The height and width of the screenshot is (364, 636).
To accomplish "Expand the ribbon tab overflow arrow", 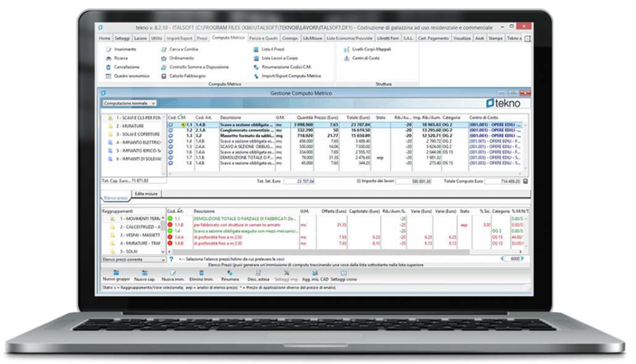I will [x=527, y=38].
